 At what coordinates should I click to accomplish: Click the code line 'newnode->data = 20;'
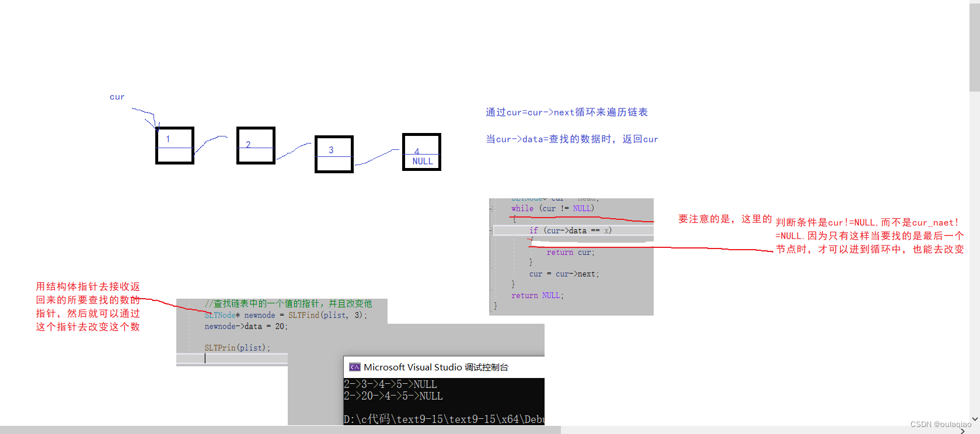246,326
